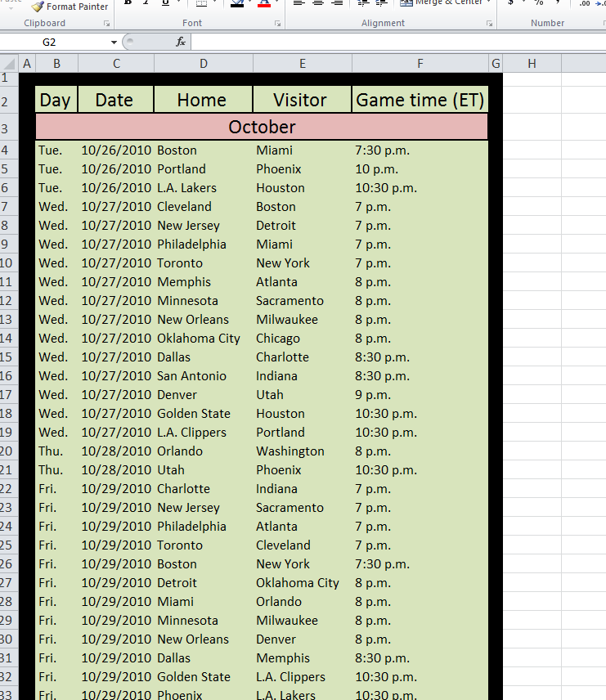The image size is (606, 700).
Task: Click the Golden State cell in row 18
Action: 204,414
